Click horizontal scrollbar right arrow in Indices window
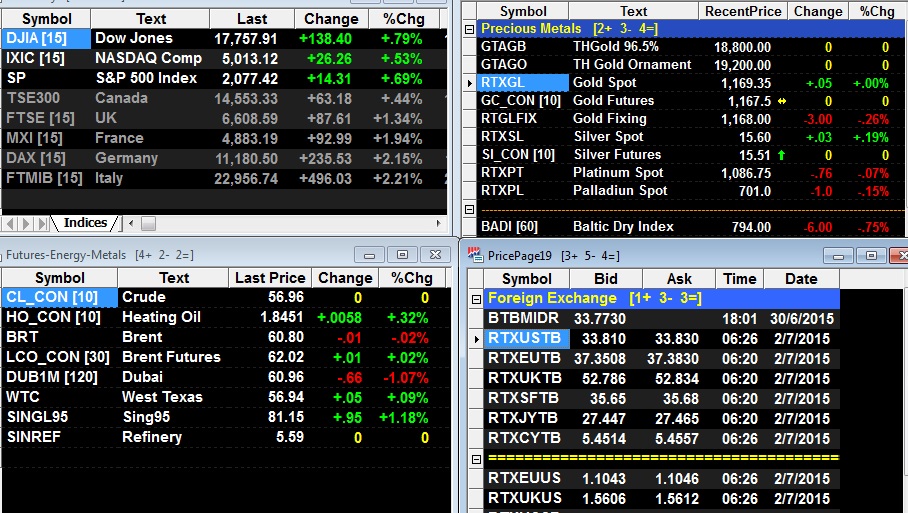This screenshot has width=908, height=513. click(438, 223)
